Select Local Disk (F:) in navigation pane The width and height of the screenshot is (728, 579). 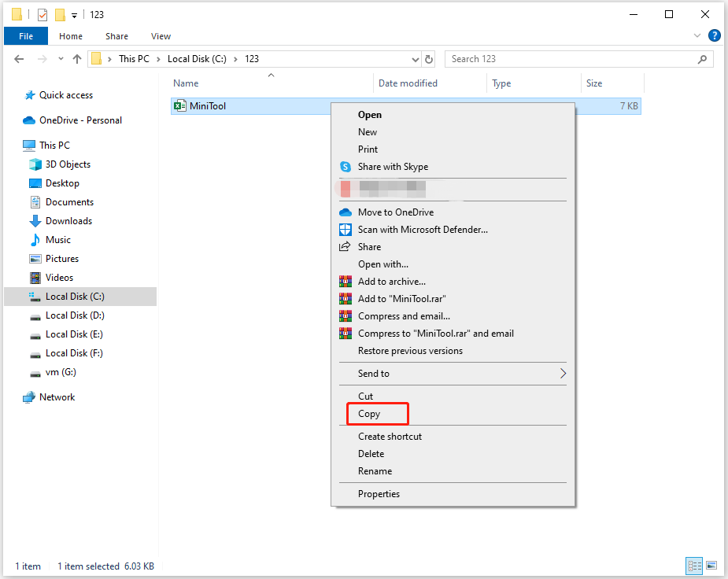tap(74, 353)
